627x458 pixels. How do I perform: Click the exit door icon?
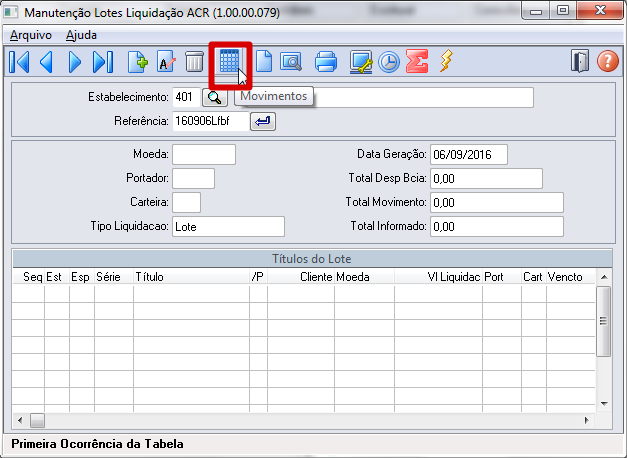[x=580, y=62]
